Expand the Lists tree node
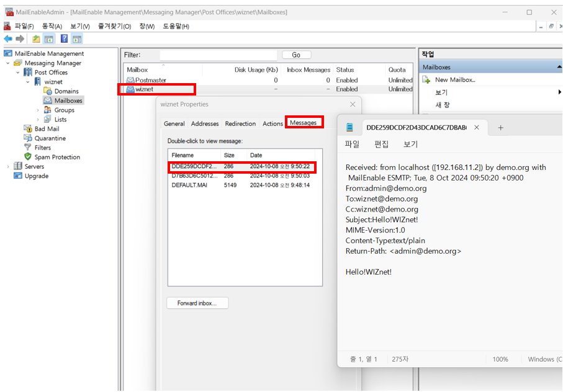Screen dimensions: 563x392 [38, 120]
